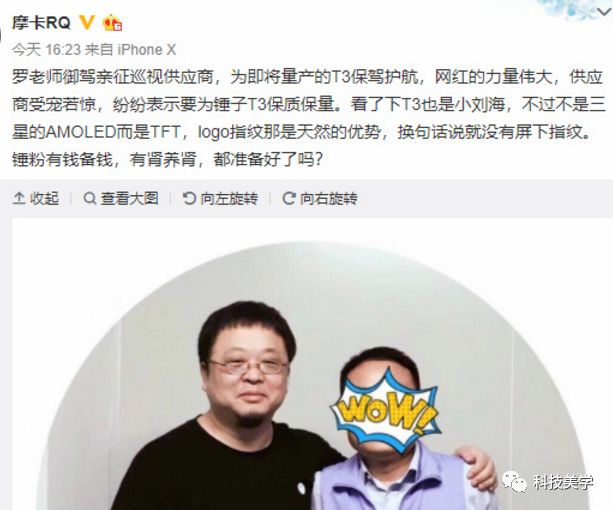
Task: Click the WeChat logo watermark icon
Action: tap(515, 481)
